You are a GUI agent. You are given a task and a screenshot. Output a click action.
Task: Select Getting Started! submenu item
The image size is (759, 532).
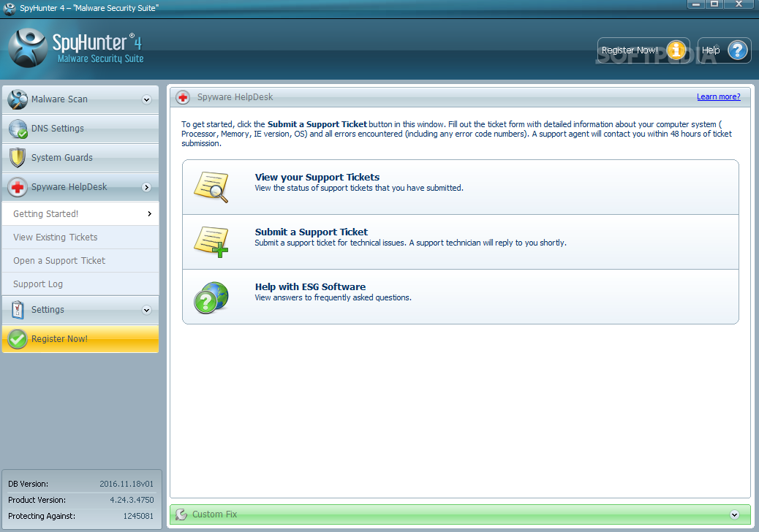80,214
